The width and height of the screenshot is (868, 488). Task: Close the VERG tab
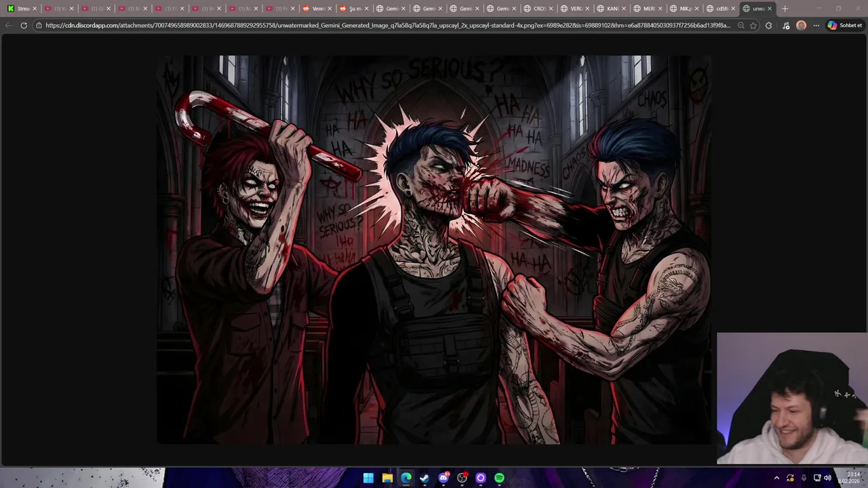click(587, 9)
